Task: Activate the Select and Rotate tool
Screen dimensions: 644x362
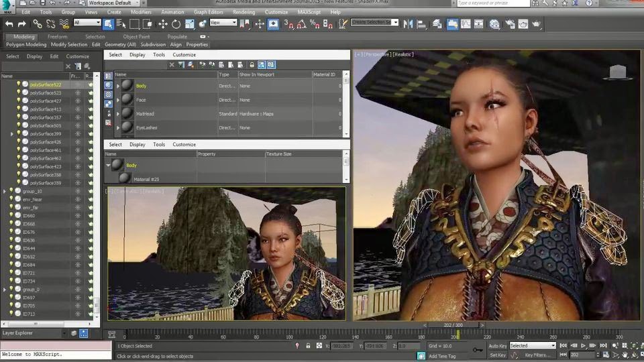Action: pyautogui.click(x=176, y=24)
